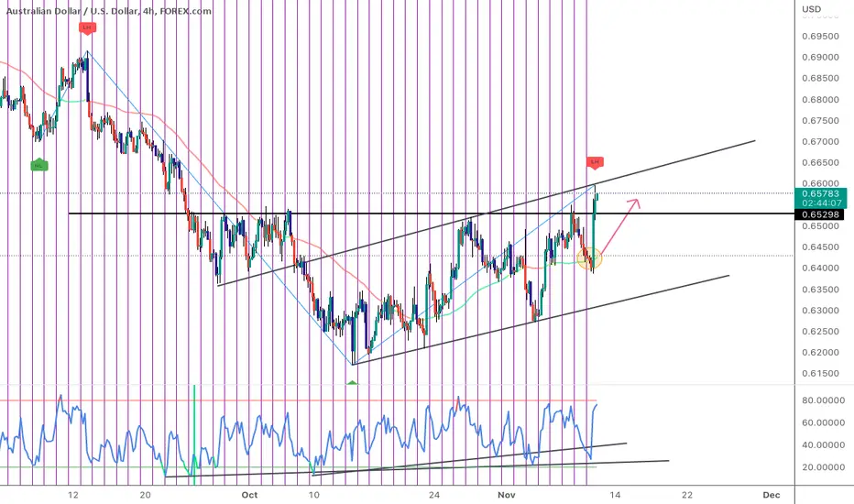Click price axis value 0.64500
This screenshot has height=504, width=854.
(x=820, y=247)
